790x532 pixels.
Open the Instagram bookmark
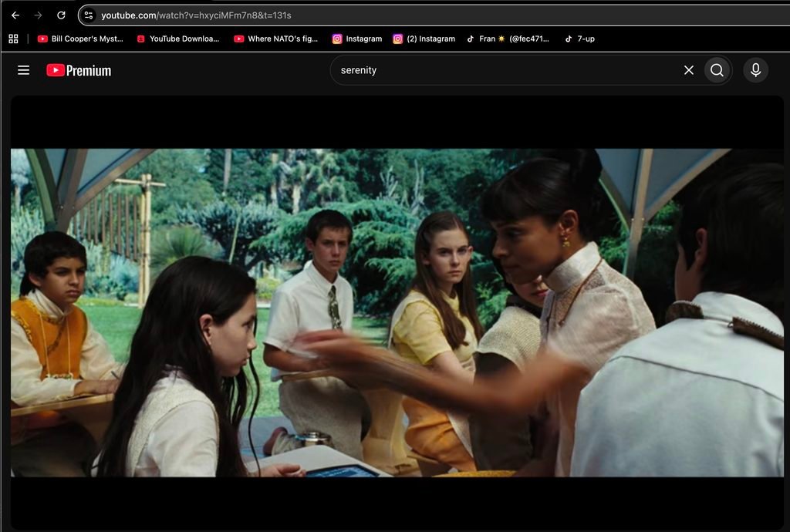(x=357, y=39)
